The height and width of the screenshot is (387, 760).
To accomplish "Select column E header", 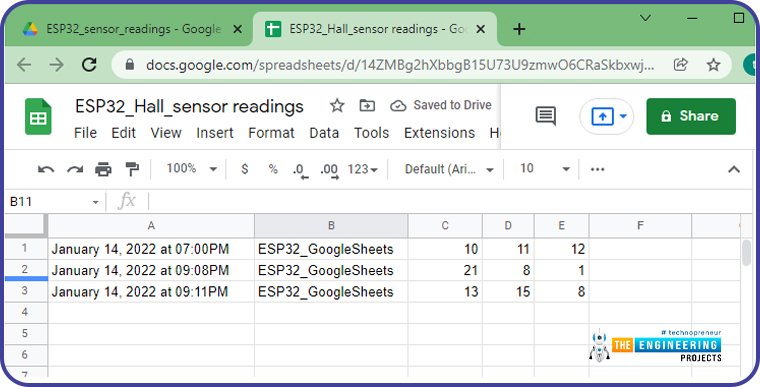I will pyautogui.click(x=561, y=226).
